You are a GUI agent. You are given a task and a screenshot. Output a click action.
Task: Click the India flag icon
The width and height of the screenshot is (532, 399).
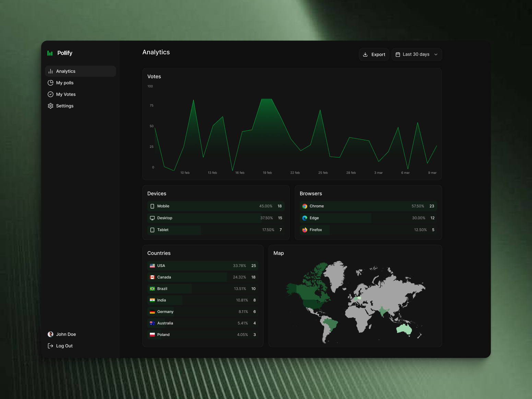pos(152,300)
